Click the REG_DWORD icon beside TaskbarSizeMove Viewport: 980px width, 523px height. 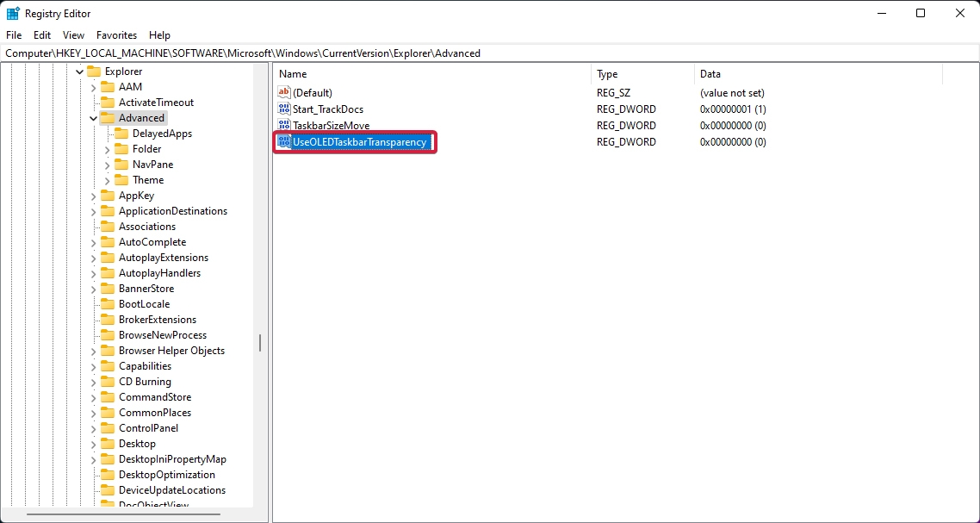coord(284,125)
